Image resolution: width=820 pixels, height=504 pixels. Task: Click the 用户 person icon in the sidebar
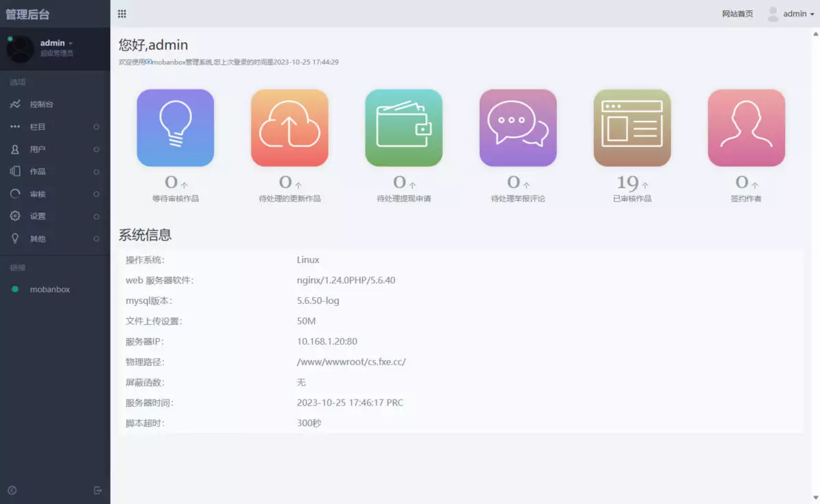click(15, 149)
